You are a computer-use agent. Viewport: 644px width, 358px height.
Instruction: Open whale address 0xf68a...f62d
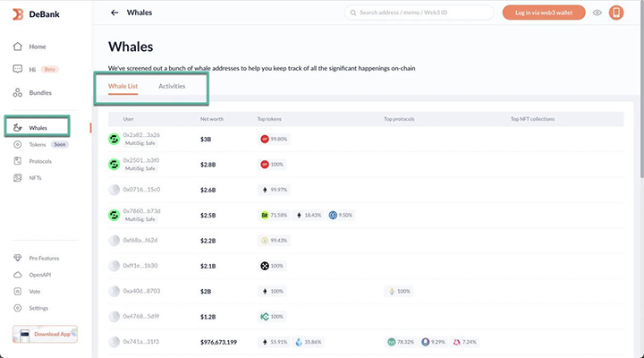[x=140, y=240]
